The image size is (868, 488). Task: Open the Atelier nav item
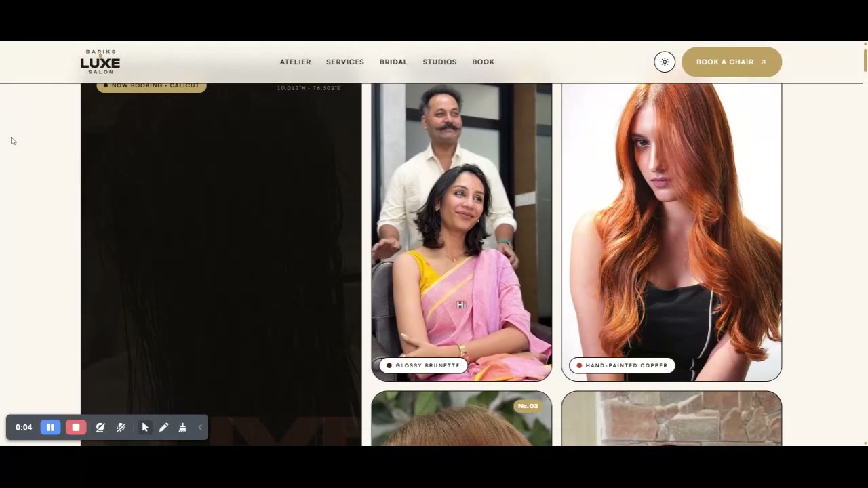click(x=296, y=62)
